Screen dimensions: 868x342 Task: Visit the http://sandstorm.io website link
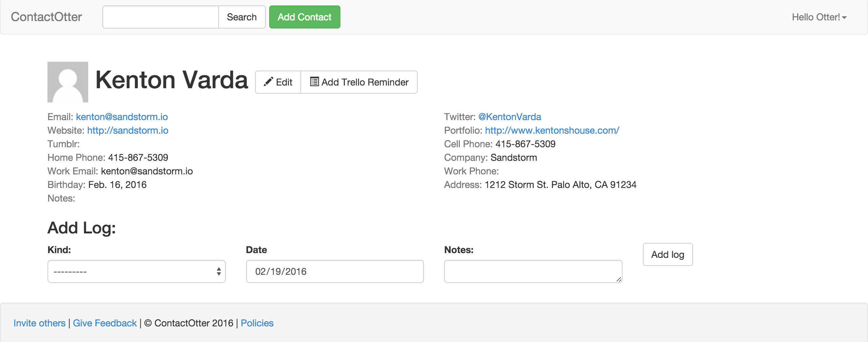(x=128, y=130)
